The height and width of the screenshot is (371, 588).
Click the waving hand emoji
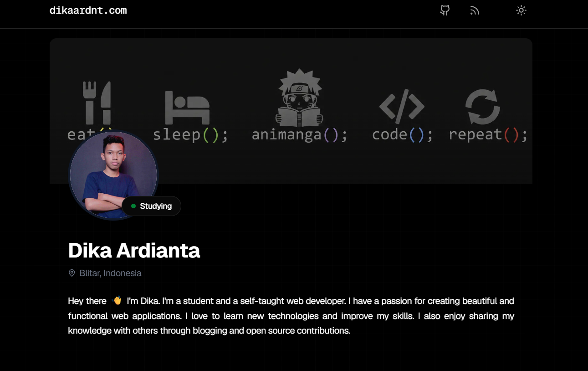(117, 301)
